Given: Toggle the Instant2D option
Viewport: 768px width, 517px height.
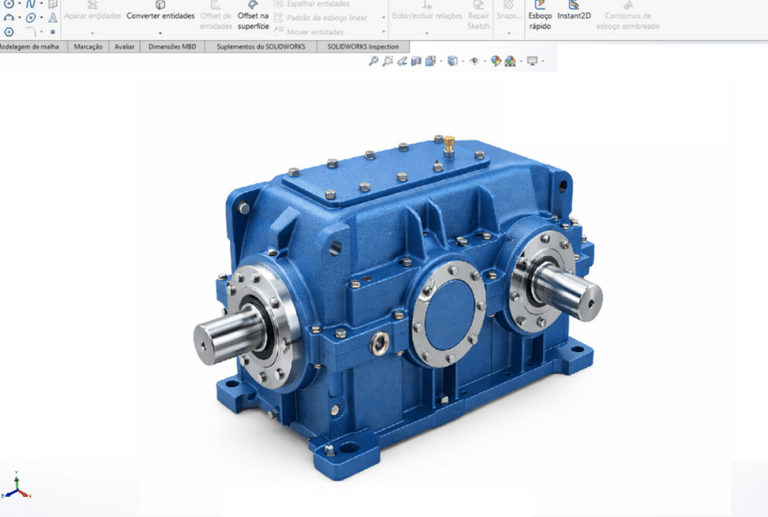Looking at the screenshot, I should coord(574,11).
